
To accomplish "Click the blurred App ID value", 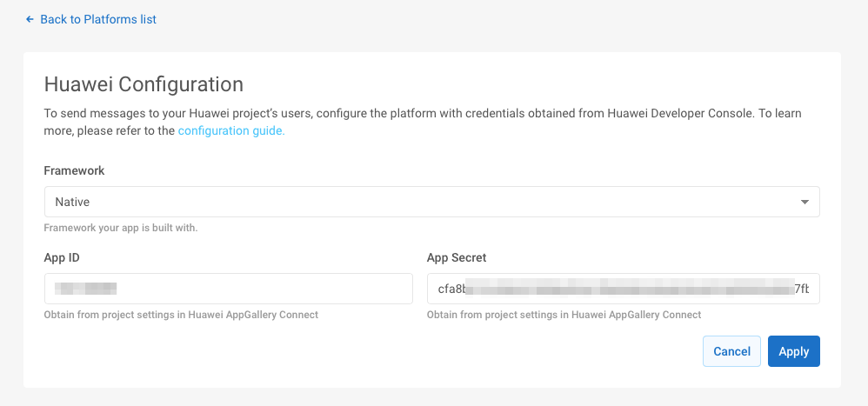I will point(85,289).
